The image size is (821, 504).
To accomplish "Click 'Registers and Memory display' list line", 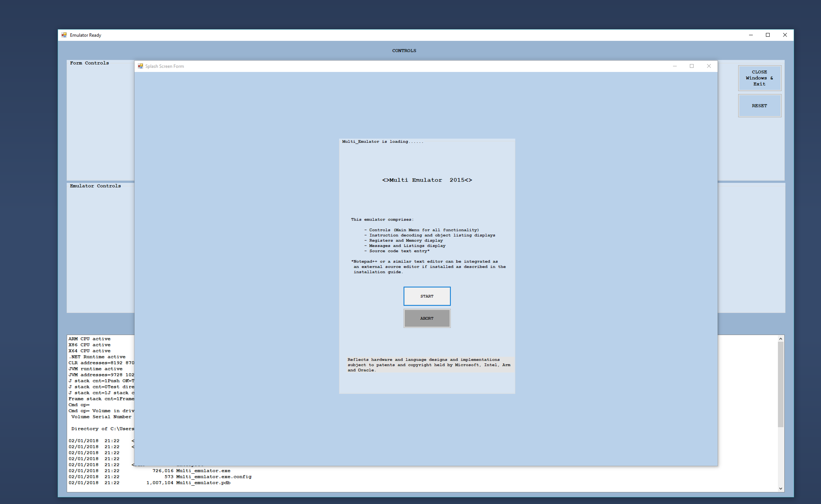I will tap(403, 240).
